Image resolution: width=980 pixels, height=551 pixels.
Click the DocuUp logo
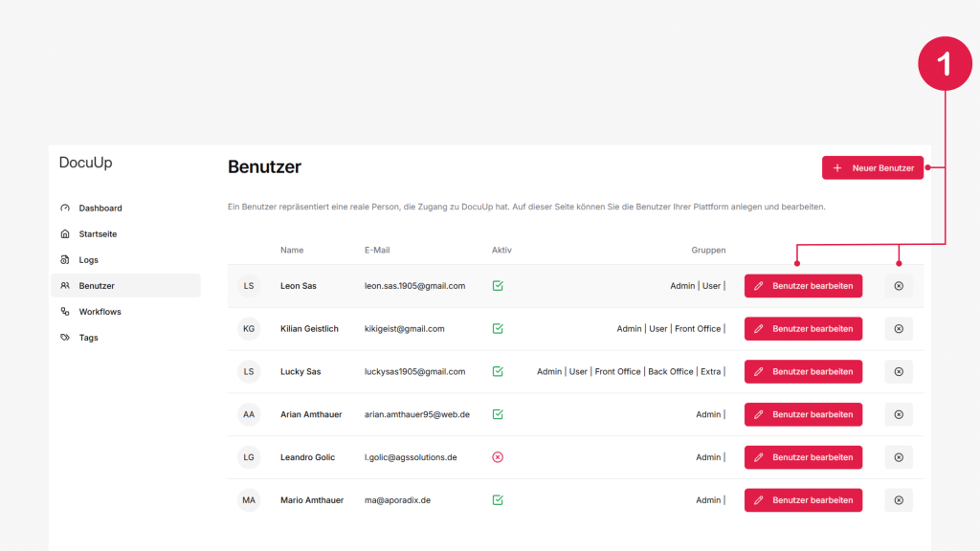click(x=86, y=163)
